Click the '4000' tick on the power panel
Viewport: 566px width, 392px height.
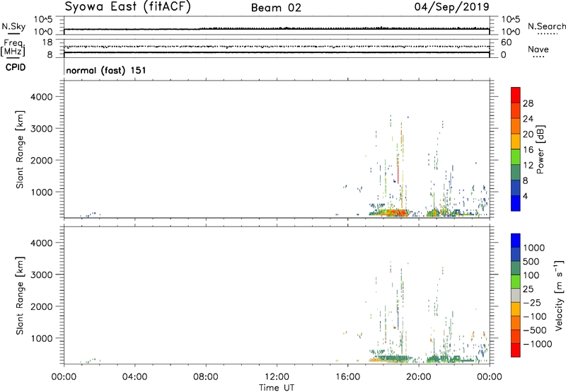(42, 97)
